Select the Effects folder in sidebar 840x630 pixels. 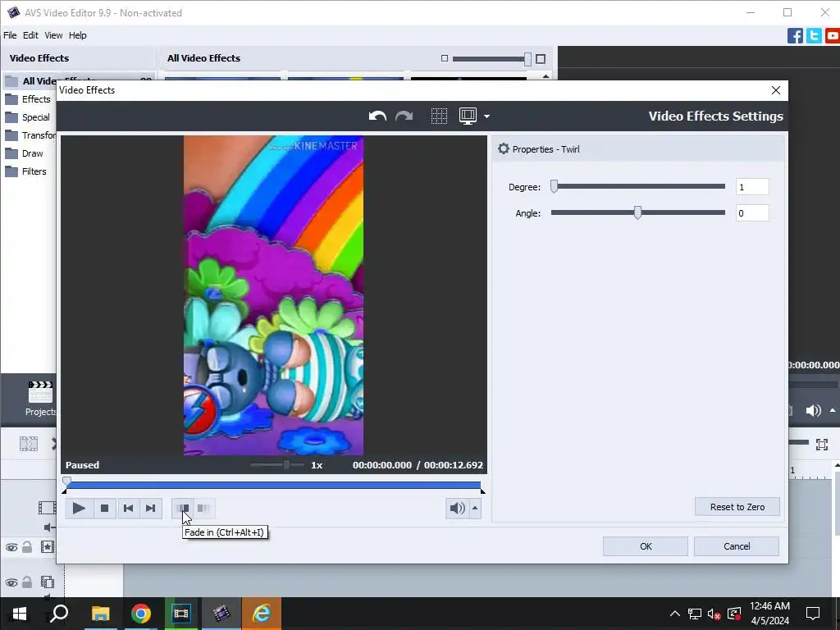[30, 99]
